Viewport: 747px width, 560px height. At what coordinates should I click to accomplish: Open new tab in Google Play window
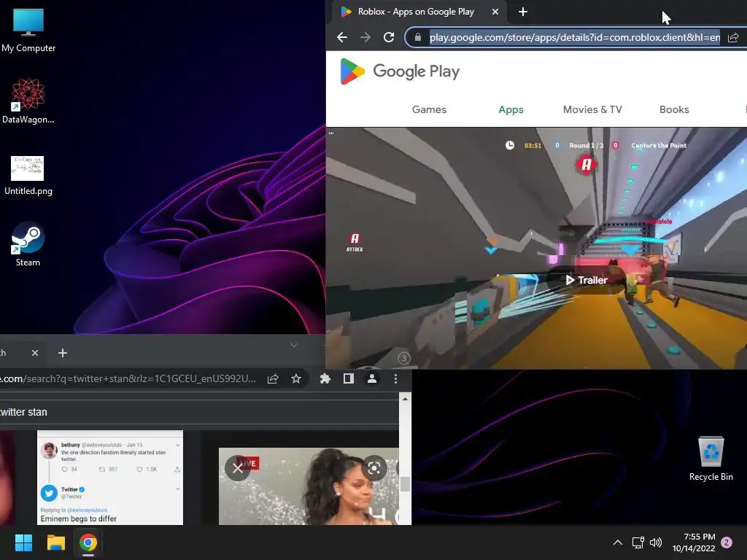(522, 12)
